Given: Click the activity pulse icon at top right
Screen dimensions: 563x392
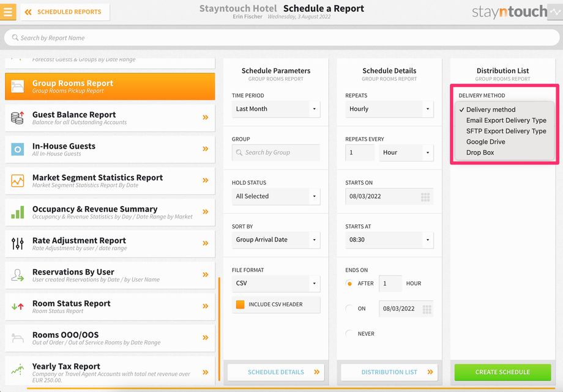Looking at the screenshot, I should pos(555,12).
